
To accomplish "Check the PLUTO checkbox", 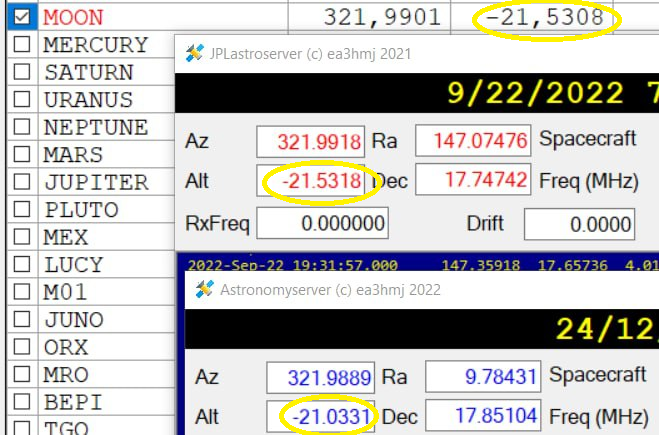I will (x=22, y=209).
